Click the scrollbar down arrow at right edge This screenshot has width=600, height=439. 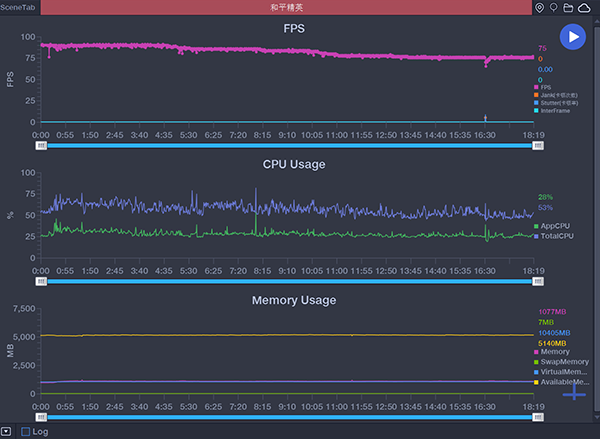597,417
